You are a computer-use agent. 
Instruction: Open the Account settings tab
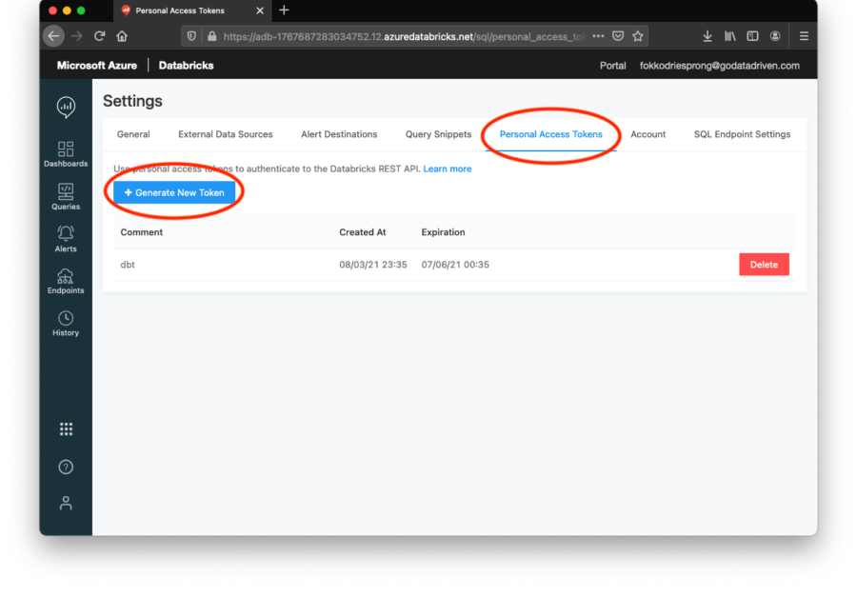click(x=648, y=134)
